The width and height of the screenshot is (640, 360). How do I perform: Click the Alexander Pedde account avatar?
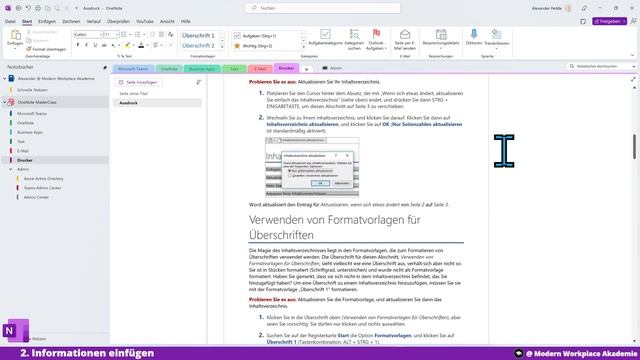[x=568, y=8]
